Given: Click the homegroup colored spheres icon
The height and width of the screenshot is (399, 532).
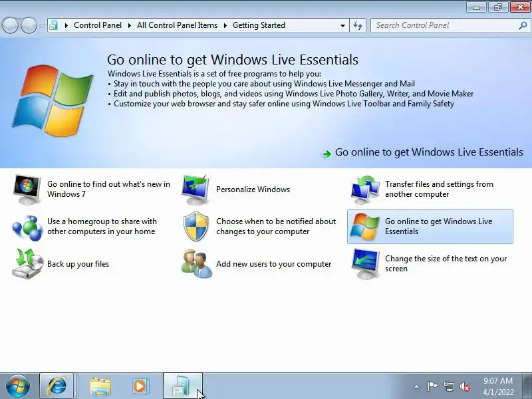Looking at the screenshot, I should 27,227.
